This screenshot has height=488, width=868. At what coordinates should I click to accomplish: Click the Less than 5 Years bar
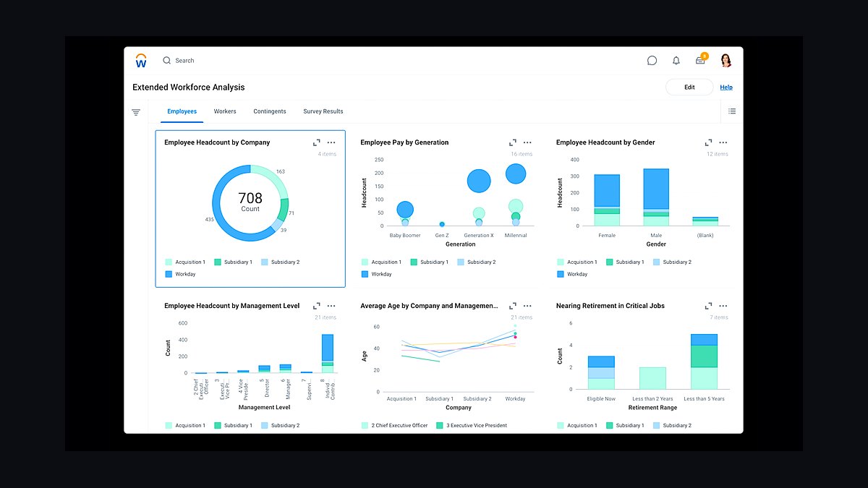pos(704,361)
